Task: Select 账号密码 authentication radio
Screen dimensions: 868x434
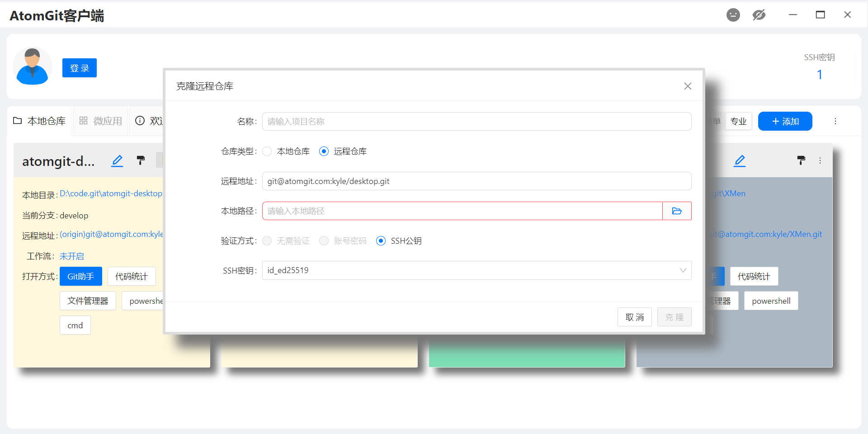Action: click(324, 241)
